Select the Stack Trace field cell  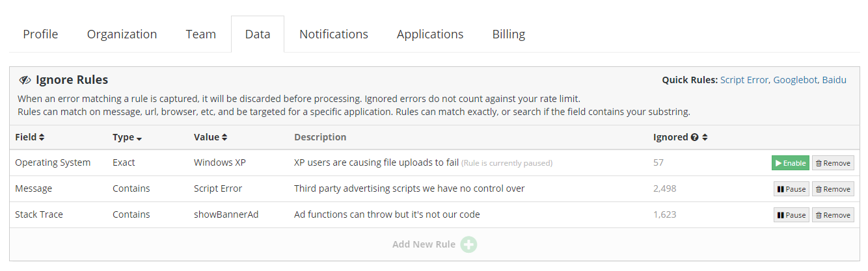pos(39,214)
